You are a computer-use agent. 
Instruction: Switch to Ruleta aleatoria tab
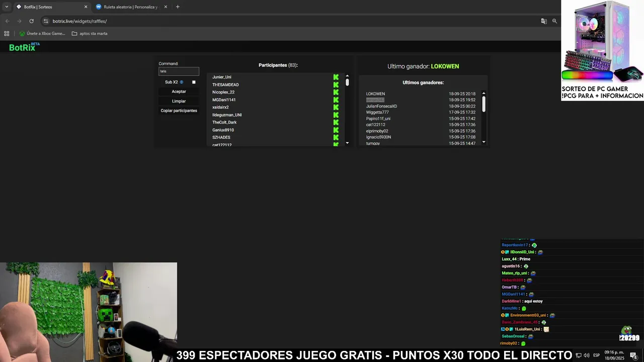pyautogui.click(x=132, y=7)
